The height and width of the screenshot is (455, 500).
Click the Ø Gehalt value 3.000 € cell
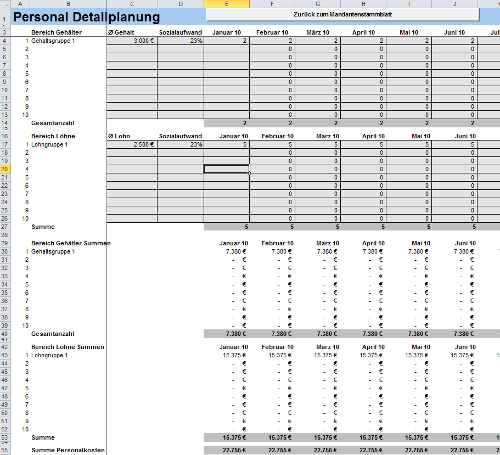[x=132, y=41]
